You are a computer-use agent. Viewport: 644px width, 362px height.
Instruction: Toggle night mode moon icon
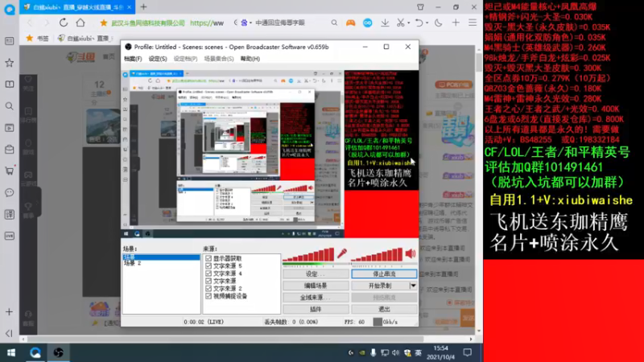pos(438,23)
